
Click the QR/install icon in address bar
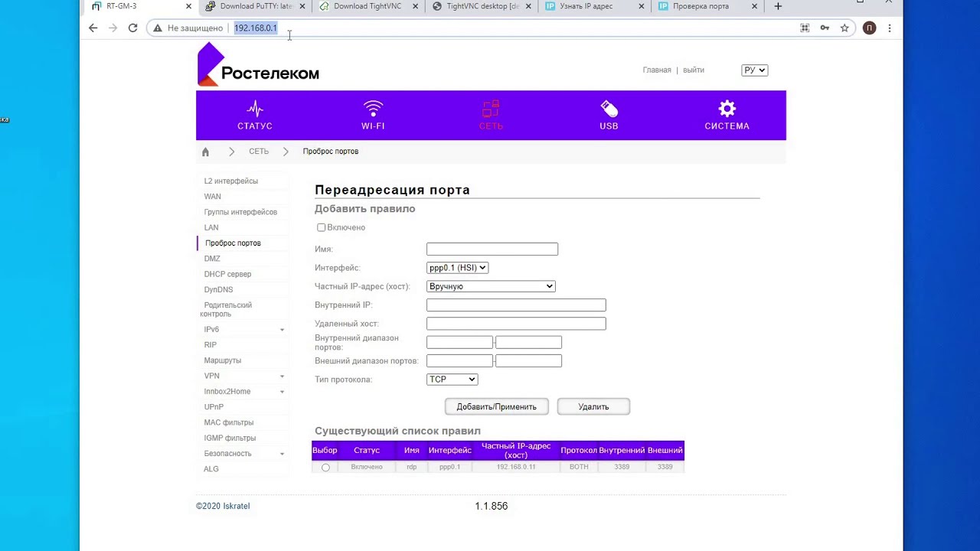pyautogui.click(x=805, y=28)
